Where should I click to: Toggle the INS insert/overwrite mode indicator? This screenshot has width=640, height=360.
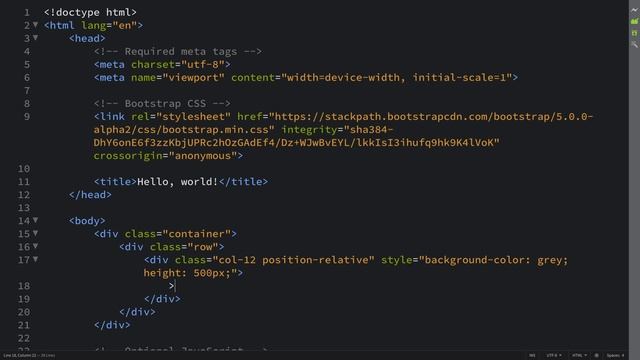532,356
